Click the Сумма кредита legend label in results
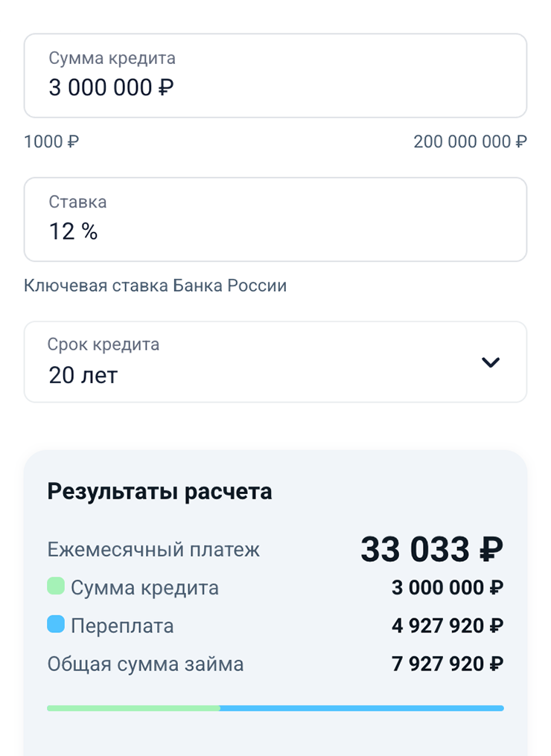The image size is (551, 756). [145, 588]
